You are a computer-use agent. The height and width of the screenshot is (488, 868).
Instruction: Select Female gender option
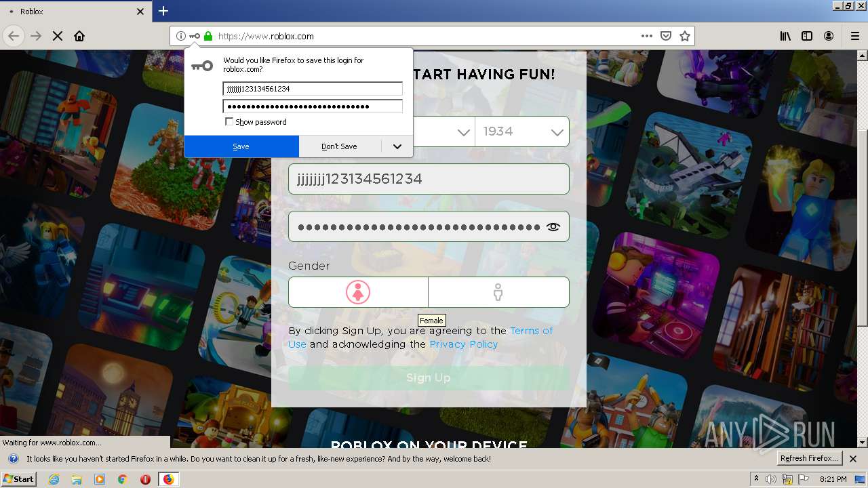(x=358, y=292)
